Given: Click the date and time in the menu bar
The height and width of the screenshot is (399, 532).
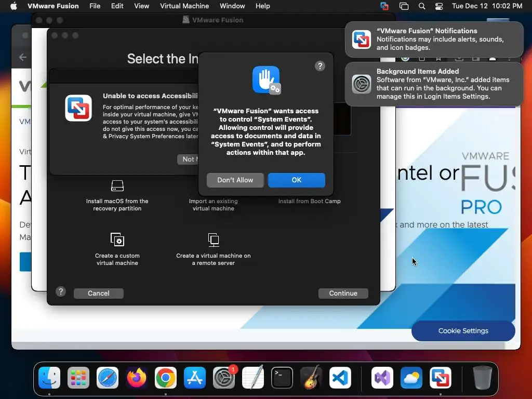Looking at the screenshot, I should pyautogui.click(x=487, y=6).
